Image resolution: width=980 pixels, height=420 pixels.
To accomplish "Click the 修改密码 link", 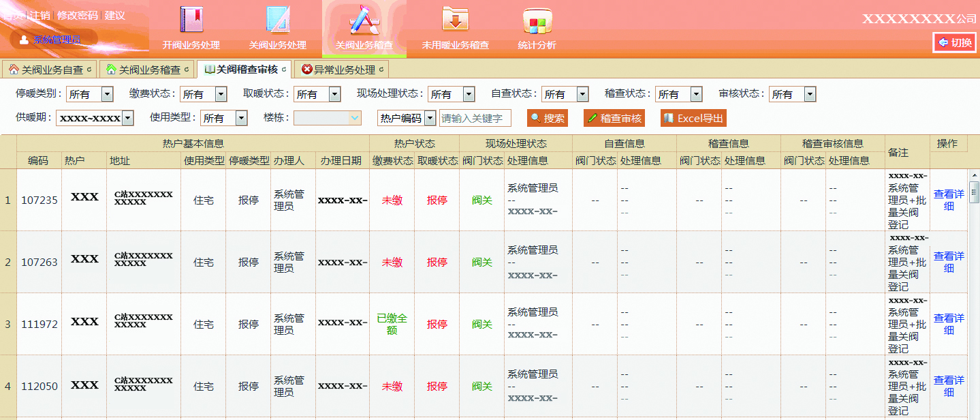I will click(77, 15).
